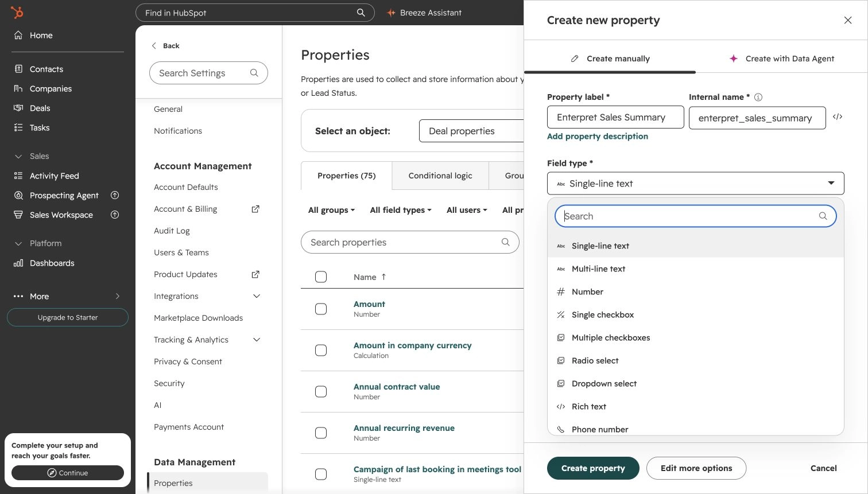Open the All field types filter
Image resolution: width=868 pixels, height=494 pixels.
pos(401,210)
